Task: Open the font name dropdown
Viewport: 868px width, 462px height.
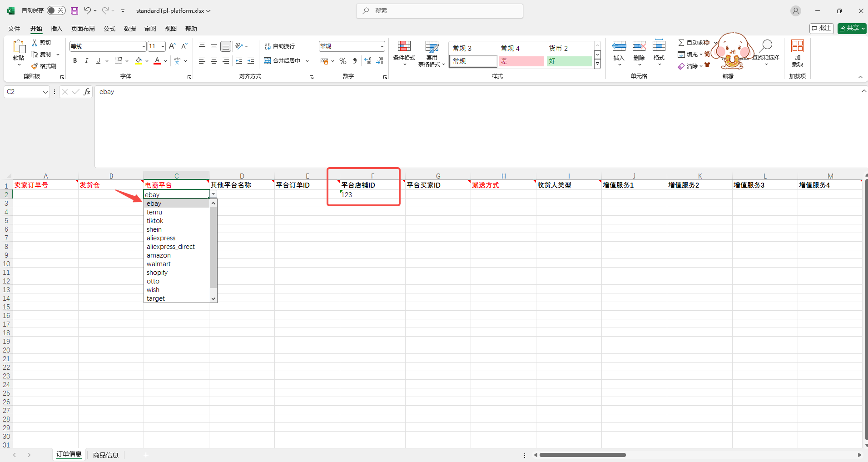Action: point(144,46)
